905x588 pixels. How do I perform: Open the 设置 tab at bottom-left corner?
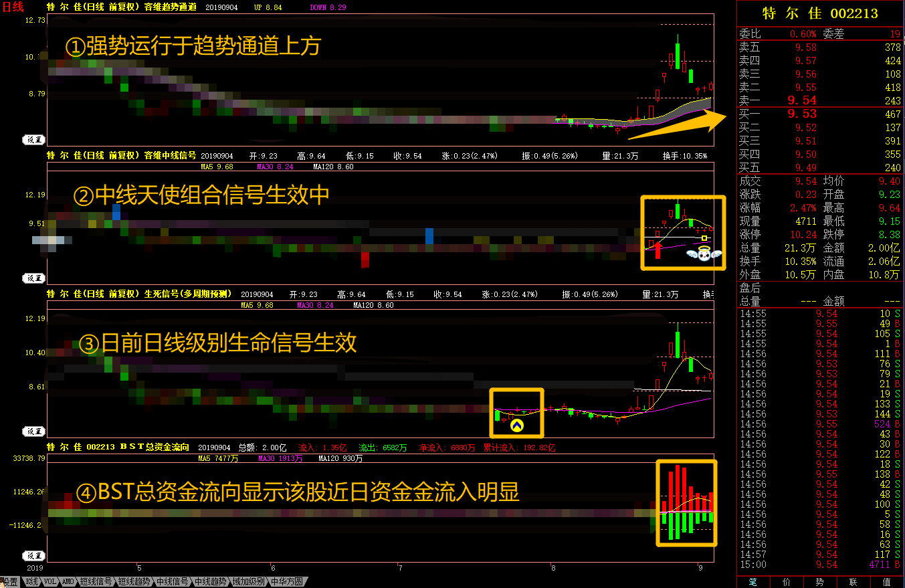pos(10,582)
